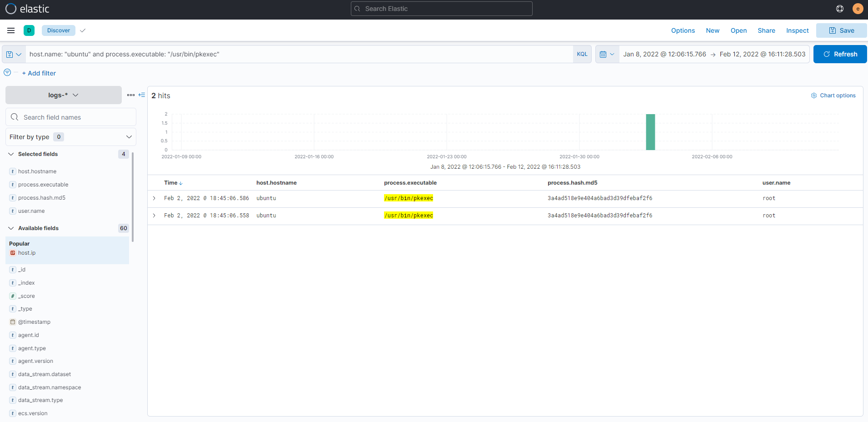Open the user avatar menu
The image size is (868, 422).
tap(858, 9)
